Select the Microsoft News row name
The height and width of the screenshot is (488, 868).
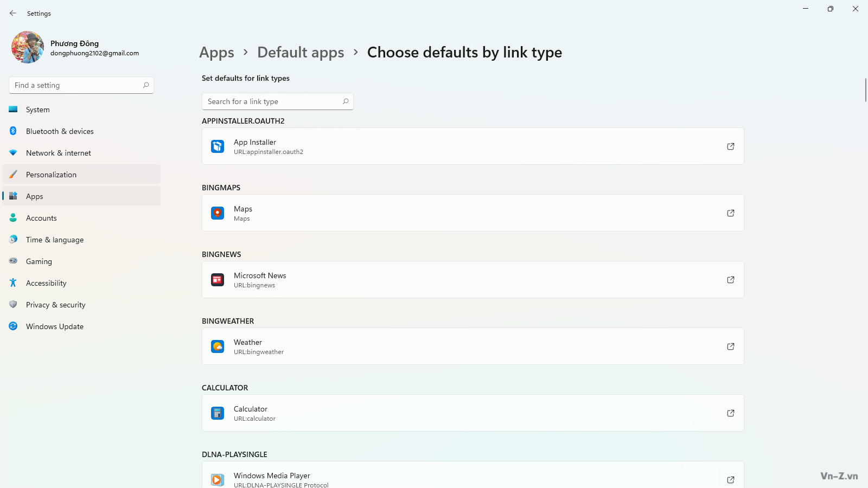click(260, 275)
